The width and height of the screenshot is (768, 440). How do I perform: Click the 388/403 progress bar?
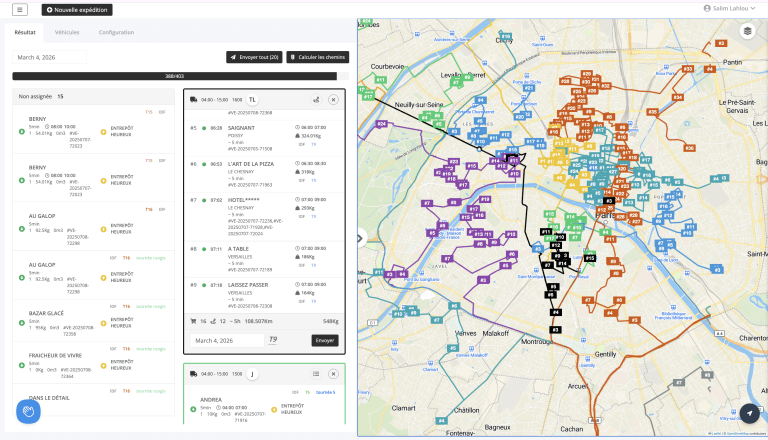click(x=175, y=75)
